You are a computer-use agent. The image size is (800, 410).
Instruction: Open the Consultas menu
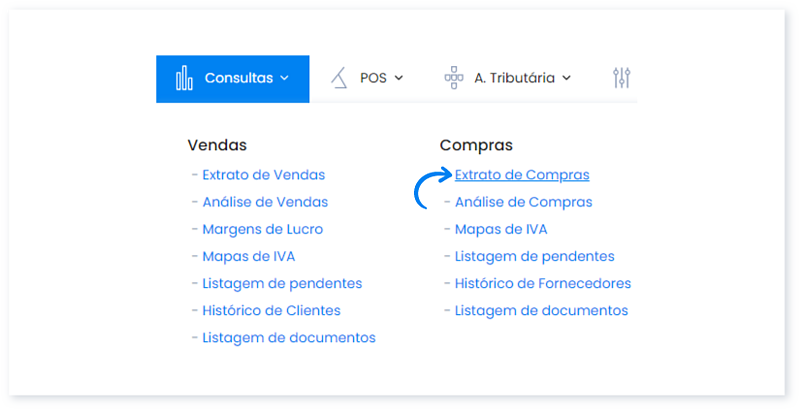coord(238,78)
